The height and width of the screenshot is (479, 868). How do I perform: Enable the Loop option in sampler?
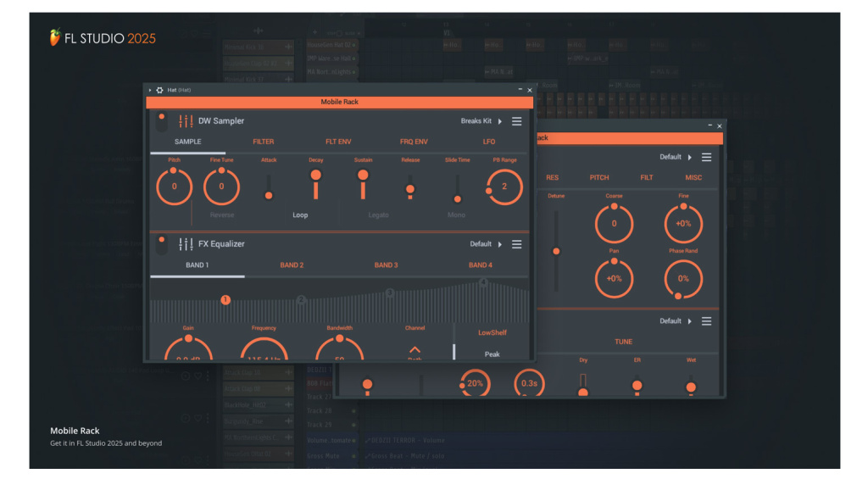pyautogui.click(x=300, y=215)
